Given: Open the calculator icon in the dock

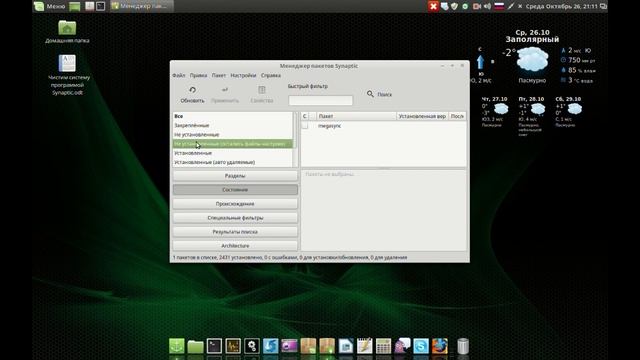Looking at the screenshot, I should [x=383, y=346].
